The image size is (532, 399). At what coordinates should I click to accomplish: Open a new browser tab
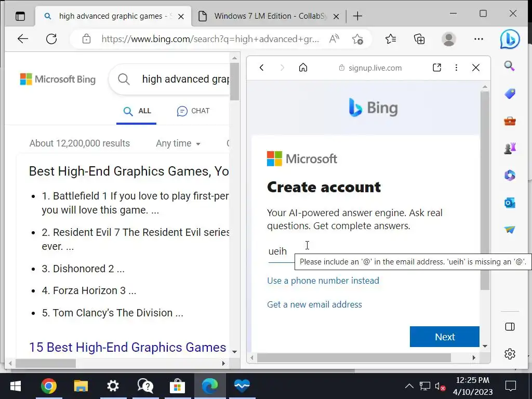coord(357,16)
